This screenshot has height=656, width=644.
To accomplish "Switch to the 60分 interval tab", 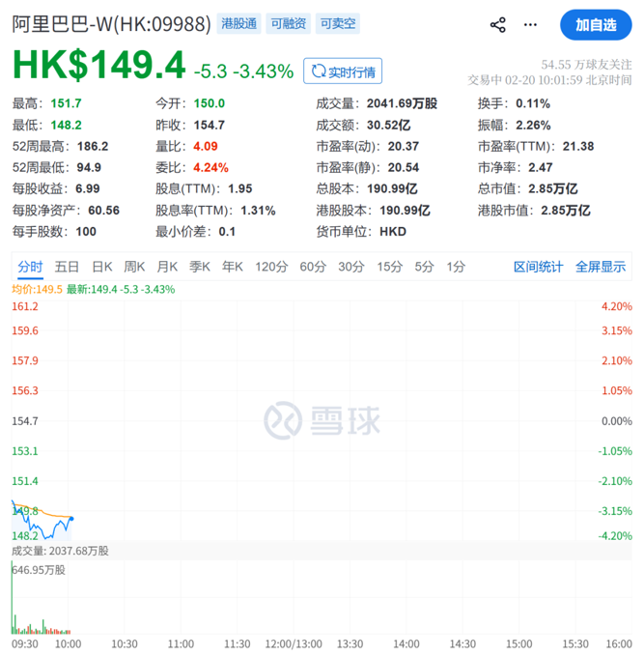I will point(313,267).
